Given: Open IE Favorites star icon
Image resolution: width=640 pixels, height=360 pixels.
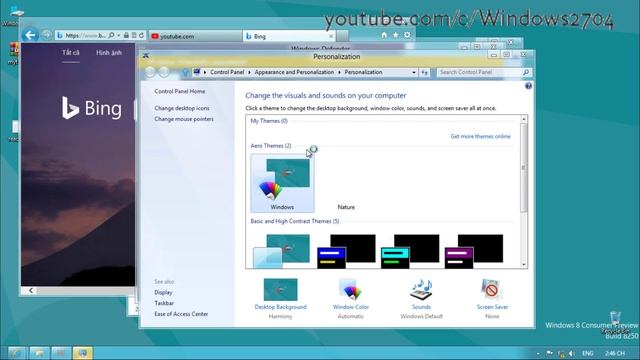Looking at the screenshot, I should tap(396, 35).
